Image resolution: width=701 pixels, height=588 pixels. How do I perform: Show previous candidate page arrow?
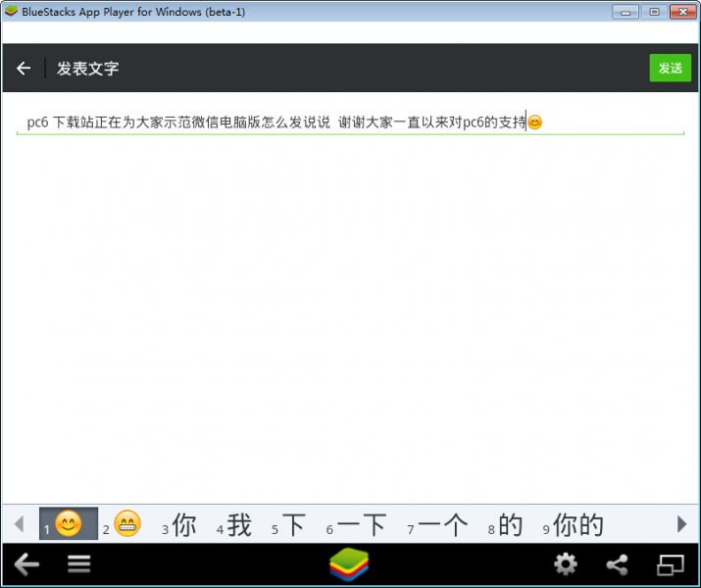(19, 524)
